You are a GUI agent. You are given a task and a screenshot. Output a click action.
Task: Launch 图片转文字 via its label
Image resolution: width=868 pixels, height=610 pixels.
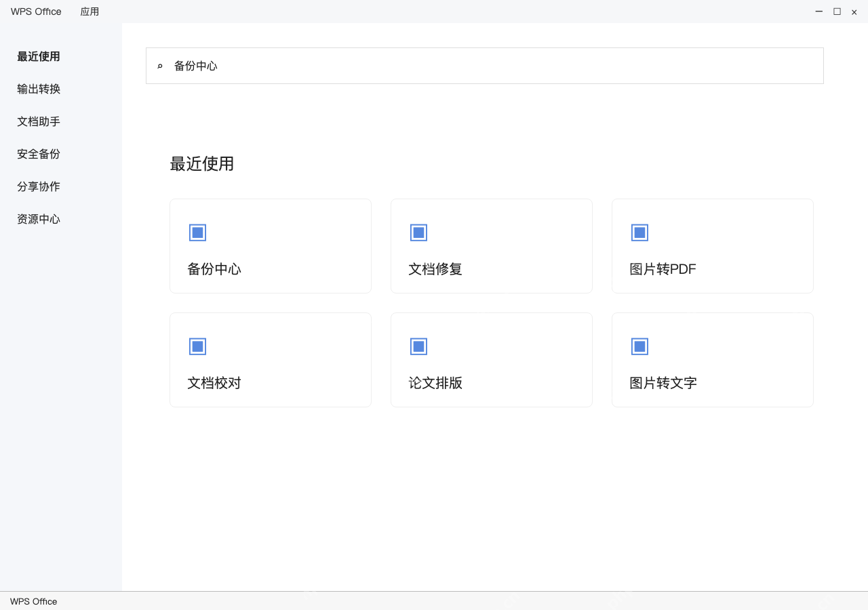[x=663, y=383]
